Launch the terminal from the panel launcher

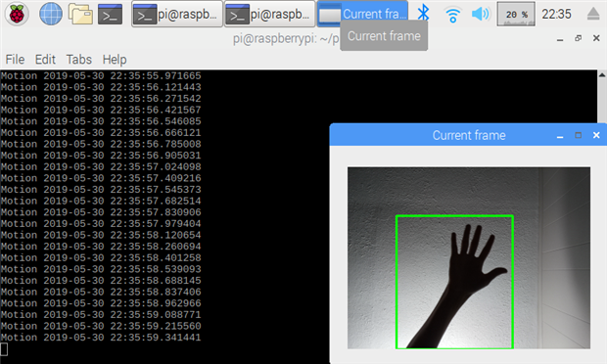[x=110, y=15]
